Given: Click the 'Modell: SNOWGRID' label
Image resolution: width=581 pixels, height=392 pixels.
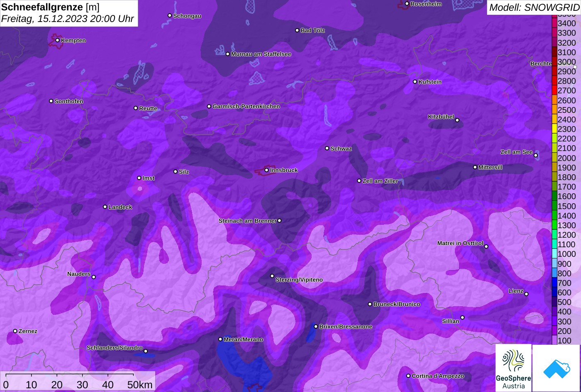Looking at the screenshot, I should click(534, 7).
